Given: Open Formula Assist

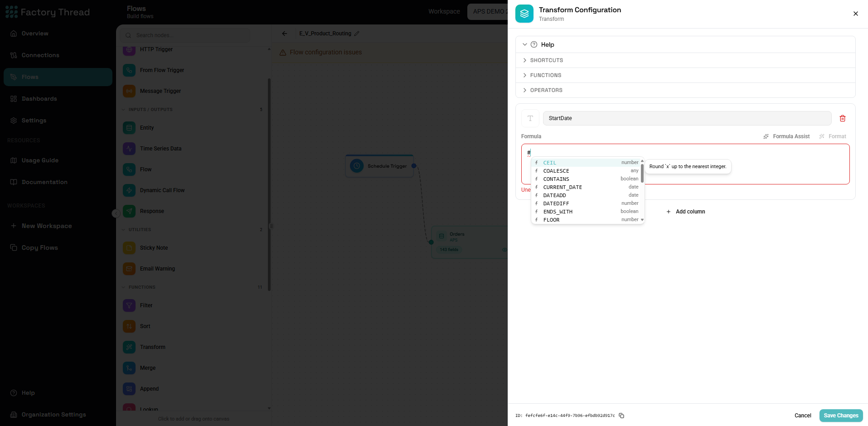Looking at the screenshot, I should (786, 136).
